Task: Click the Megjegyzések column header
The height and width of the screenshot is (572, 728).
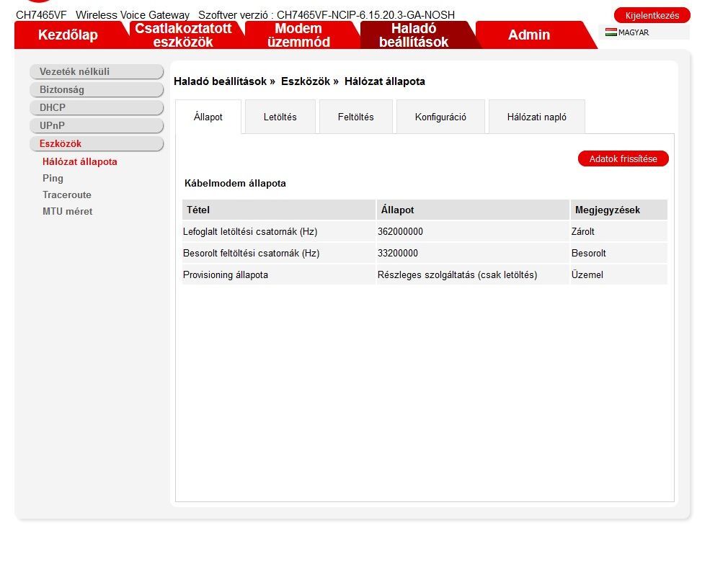Action: click(619, 210)
